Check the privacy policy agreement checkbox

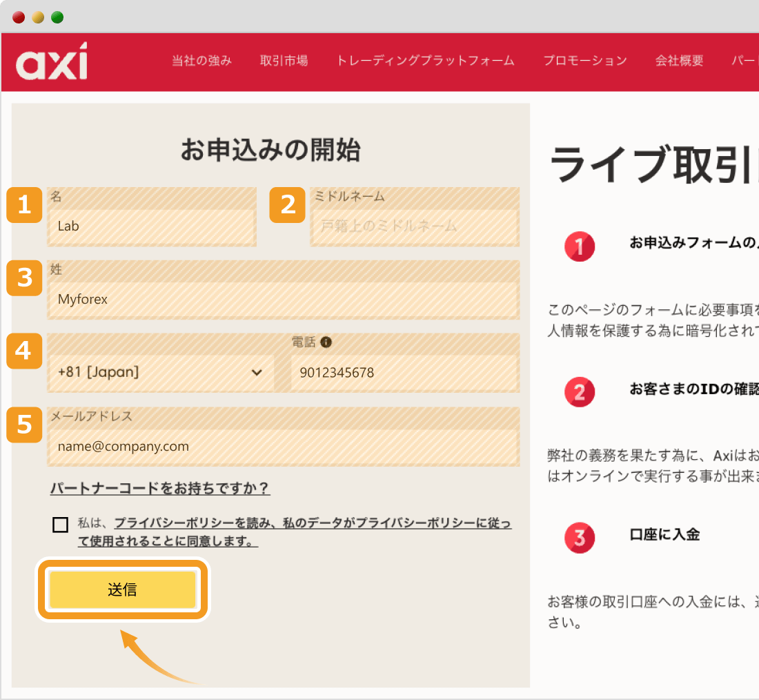(x=61, y=525)
